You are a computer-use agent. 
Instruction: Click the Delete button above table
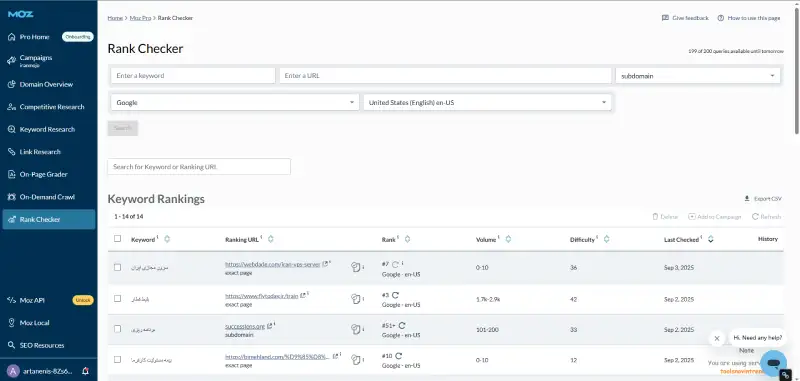[665, 217]
